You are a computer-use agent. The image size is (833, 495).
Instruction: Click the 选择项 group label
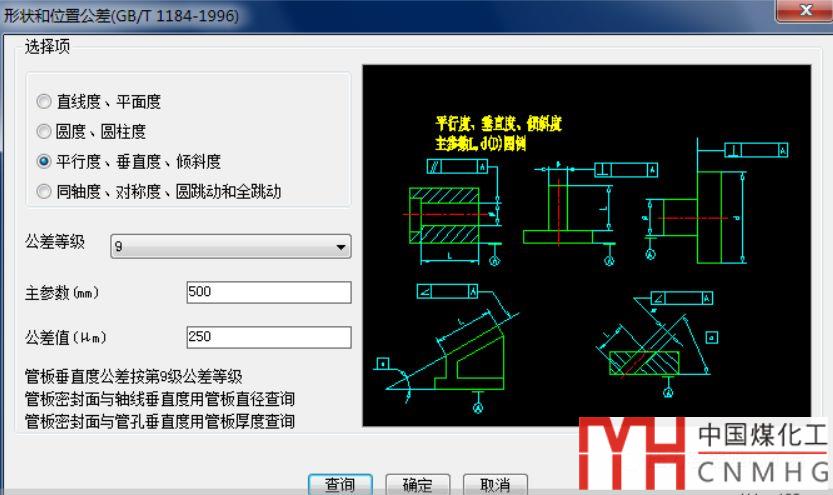[x=47, y=47]
